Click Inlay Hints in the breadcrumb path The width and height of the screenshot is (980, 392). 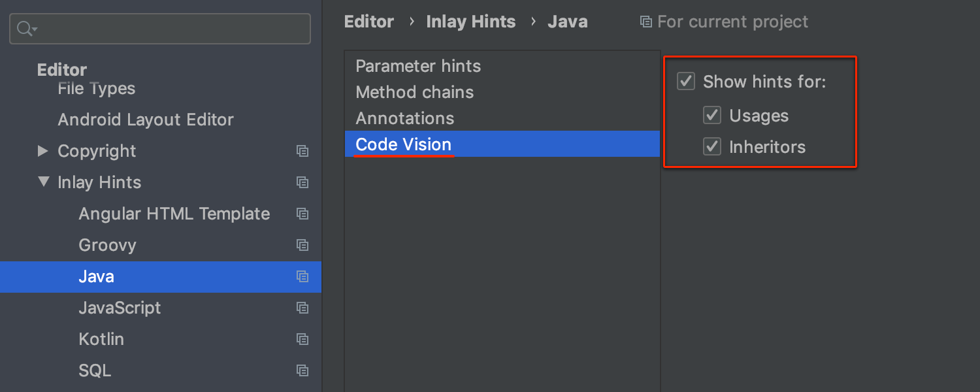tap(470, 21)
